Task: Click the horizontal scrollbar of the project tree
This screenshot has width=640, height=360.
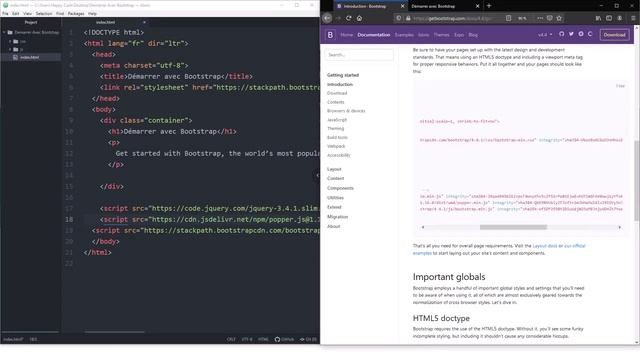Action: 30,332
